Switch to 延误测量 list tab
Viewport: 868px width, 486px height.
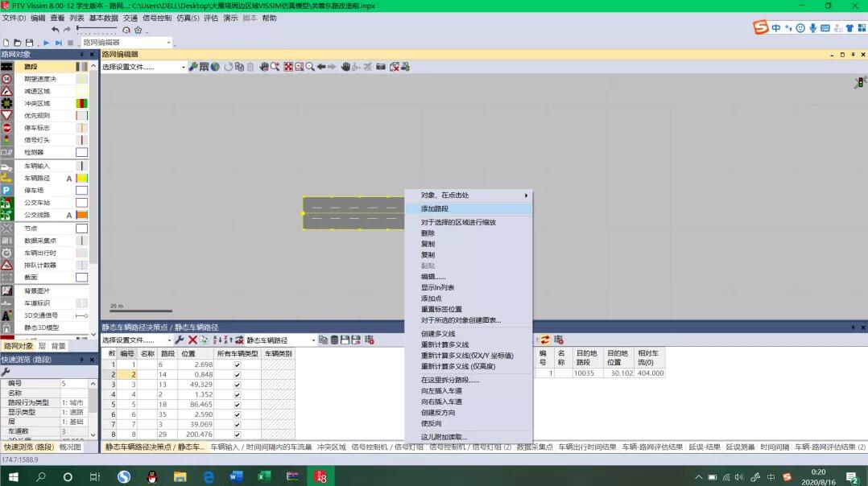pos(740,447)
